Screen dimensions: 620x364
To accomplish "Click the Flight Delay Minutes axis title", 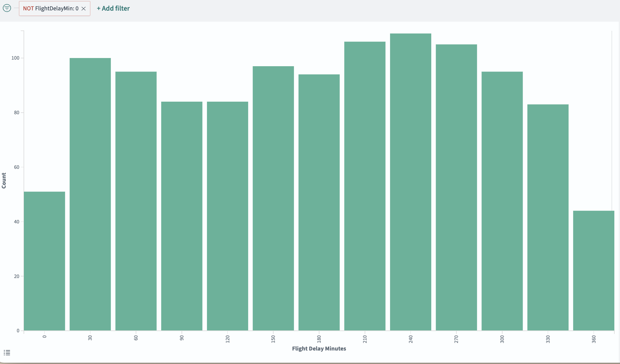I will 319,349.
